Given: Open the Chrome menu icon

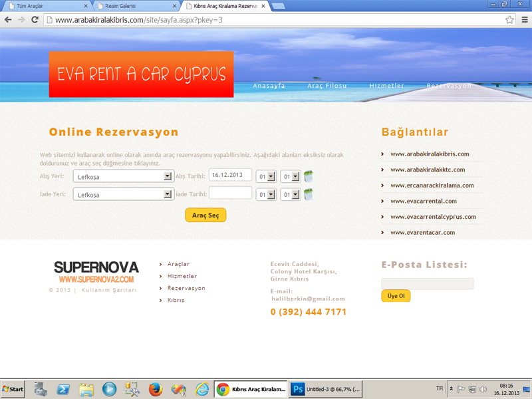Looking at the screenshot, I should (525, 20).
